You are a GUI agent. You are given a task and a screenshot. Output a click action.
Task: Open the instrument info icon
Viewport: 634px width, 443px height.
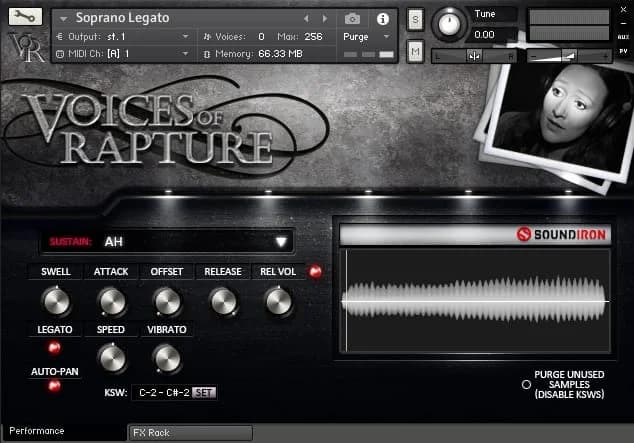(383, 19)
